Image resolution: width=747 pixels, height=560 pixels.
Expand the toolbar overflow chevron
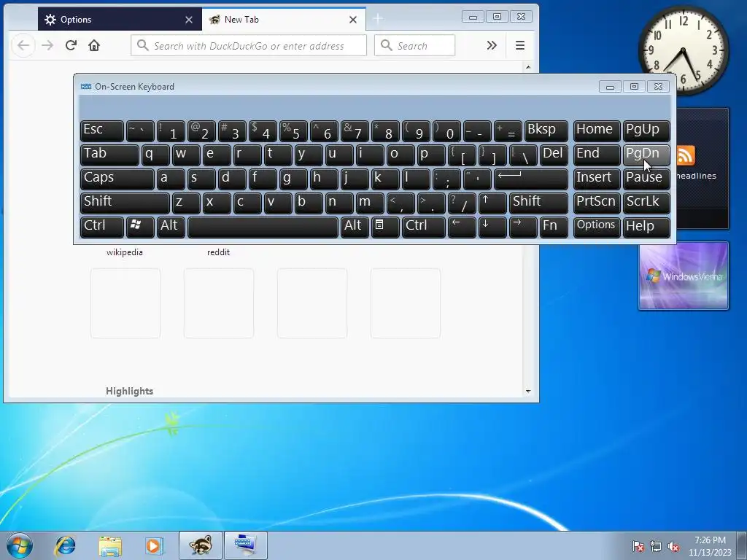(x=492, y=45)
